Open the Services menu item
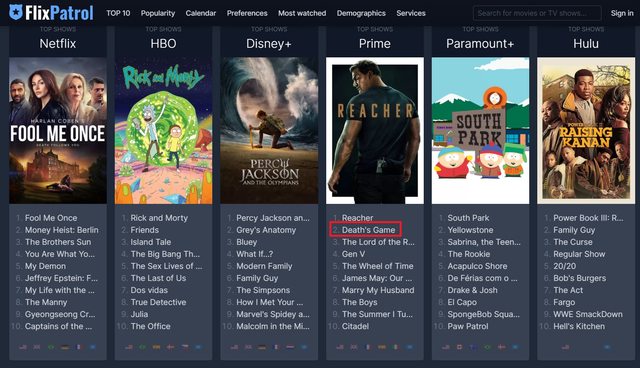This screenshot has height=368, width=640. tap(411, 13)
